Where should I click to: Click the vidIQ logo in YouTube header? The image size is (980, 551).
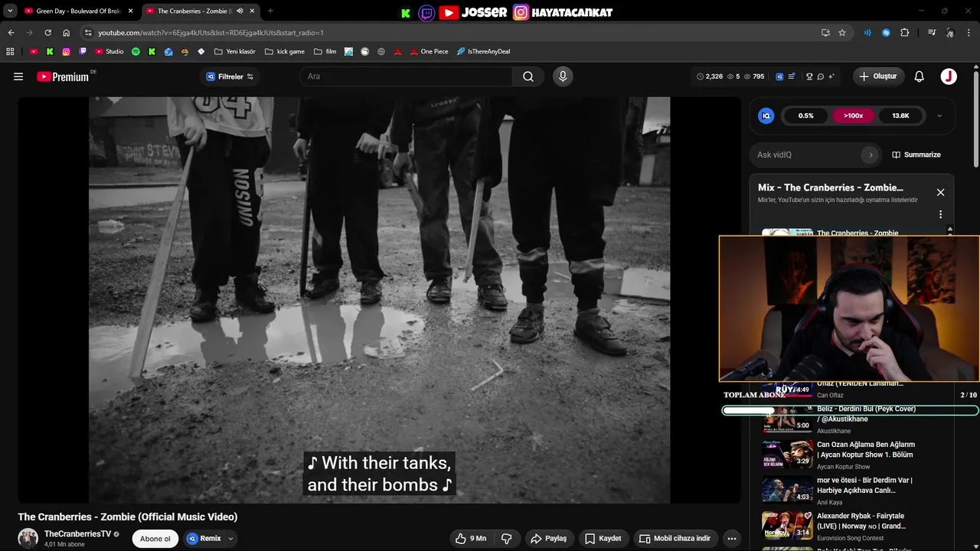pyautogui.click(x=779, y=77)
